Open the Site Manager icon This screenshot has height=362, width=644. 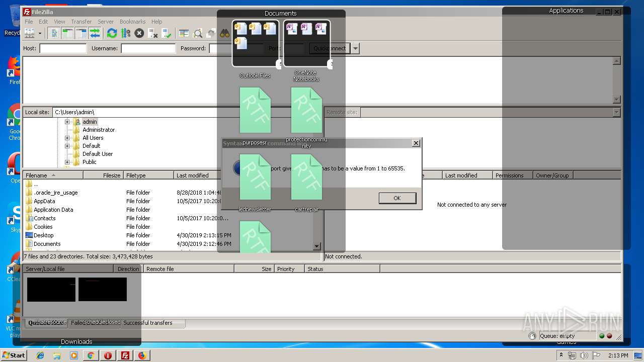click(30, 33)
